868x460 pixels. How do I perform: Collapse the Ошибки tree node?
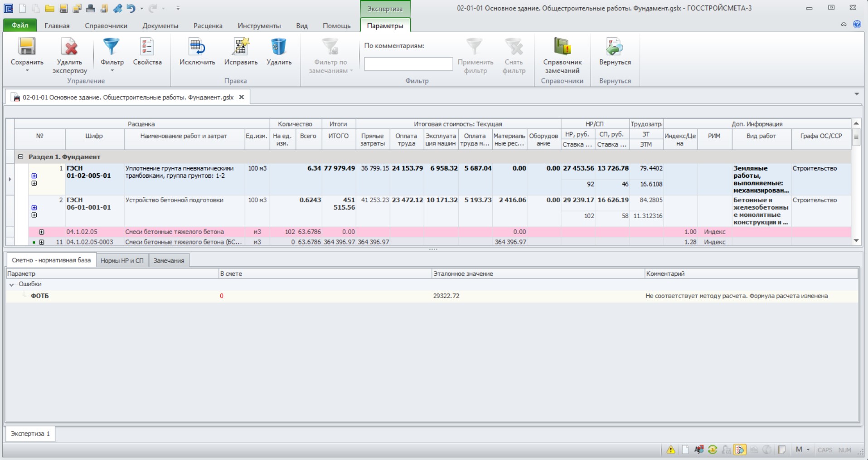click(12, 284)
